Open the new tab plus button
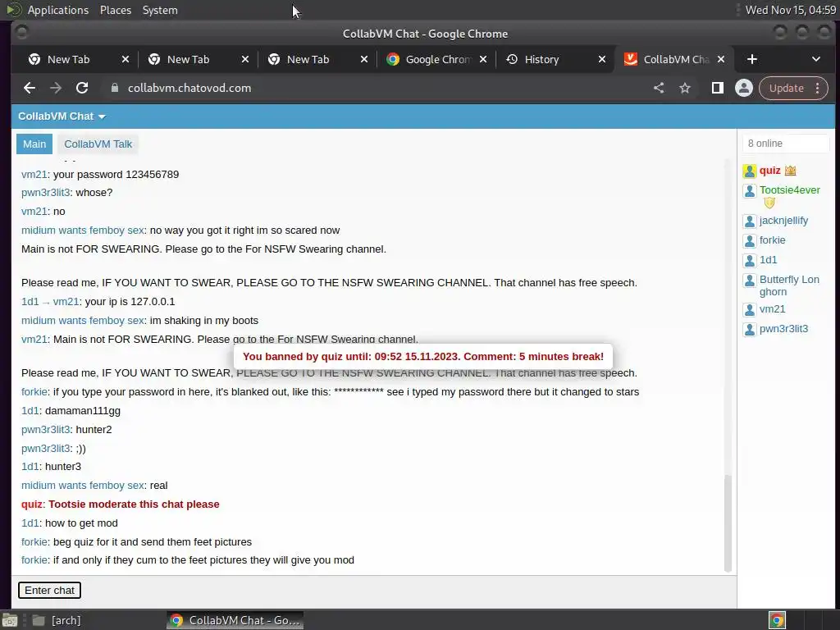The image size is (840, 630). [x=752, y=59]
